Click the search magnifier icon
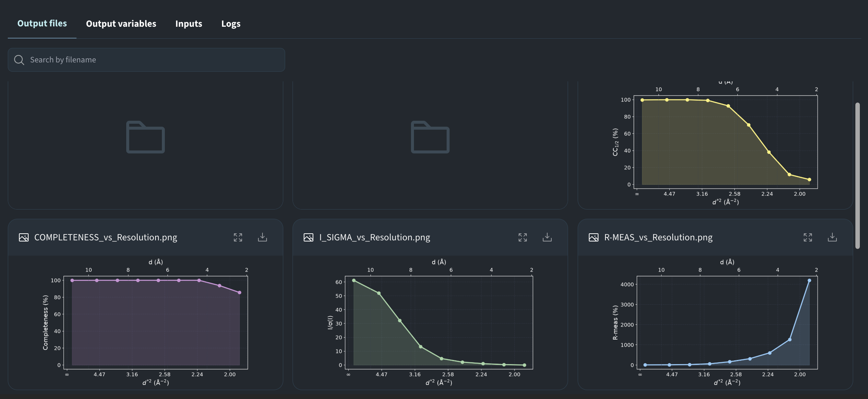 pos(19,60)
